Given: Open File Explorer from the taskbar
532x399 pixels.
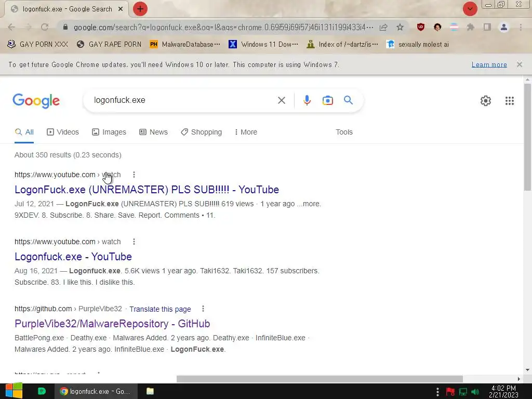Looking at the screenshot, I should pyautogui.click(x=150, y=391).
